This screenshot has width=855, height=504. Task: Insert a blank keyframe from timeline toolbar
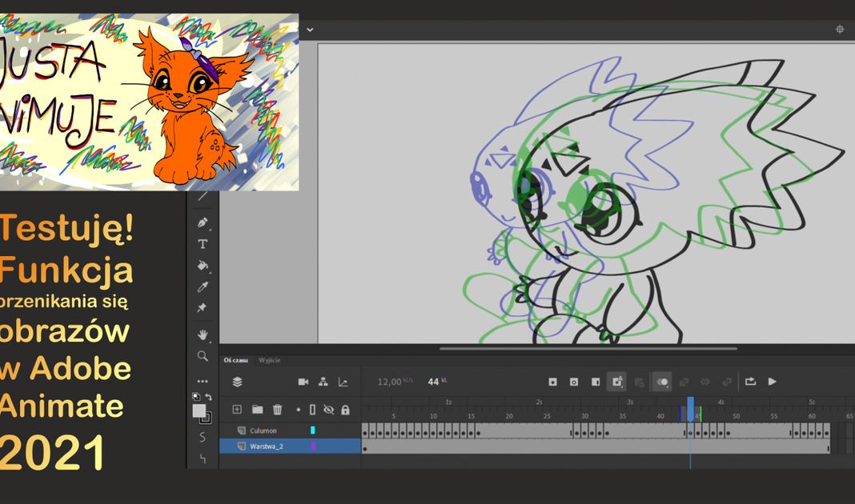pyautogui.click(x=574, y=382)
